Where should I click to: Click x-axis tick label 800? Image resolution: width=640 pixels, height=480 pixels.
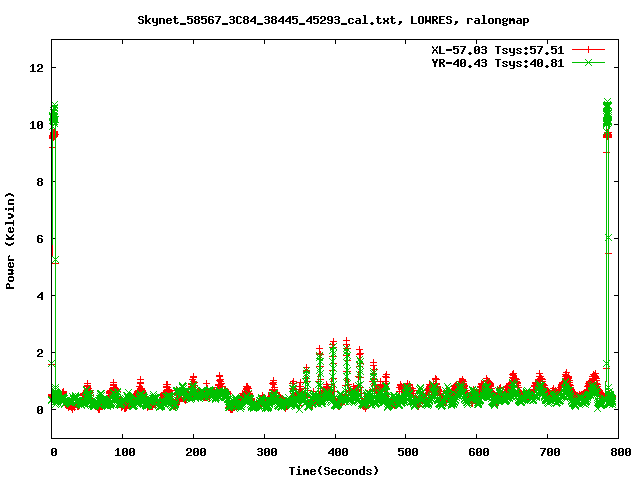pyautogui.click(x=621, y=452)
